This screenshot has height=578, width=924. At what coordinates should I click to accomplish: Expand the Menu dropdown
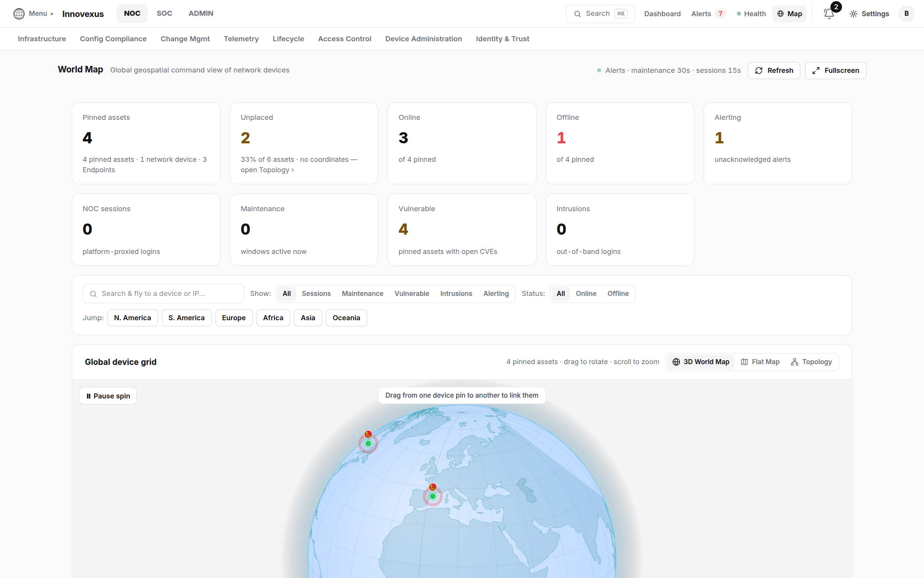(41, 13)
